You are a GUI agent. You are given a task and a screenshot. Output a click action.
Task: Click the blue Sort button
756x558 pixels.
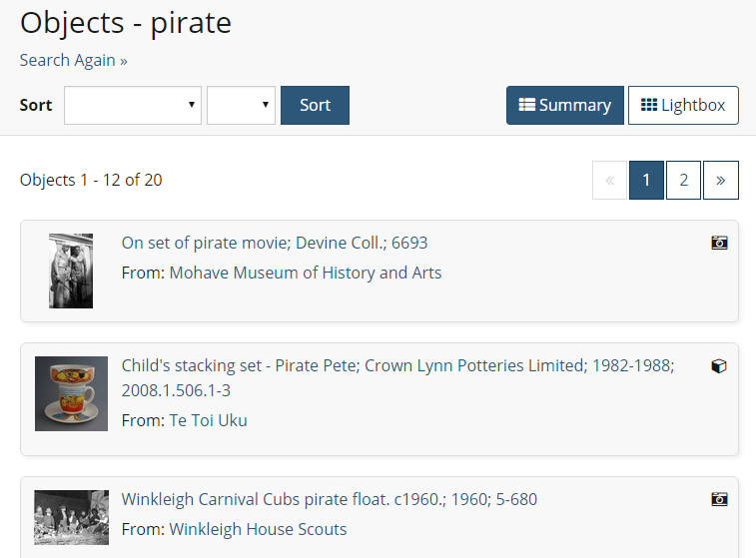click(315, 105)
